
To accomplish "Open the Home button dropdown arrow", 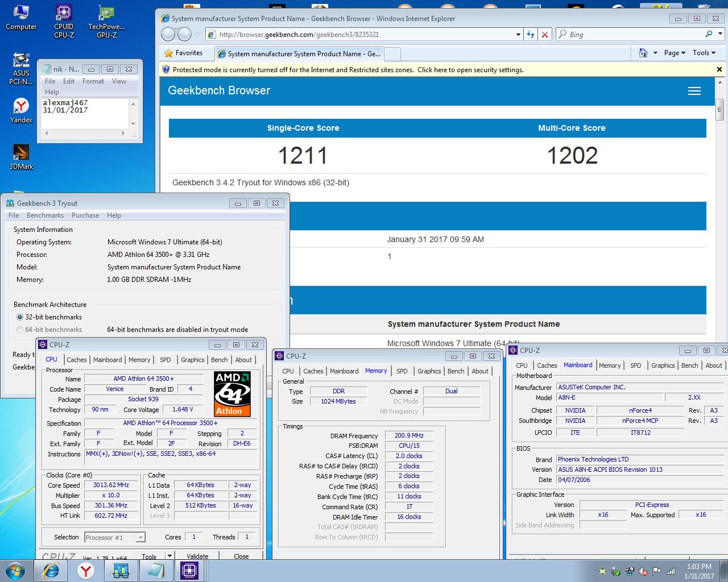I will point(655,53).
